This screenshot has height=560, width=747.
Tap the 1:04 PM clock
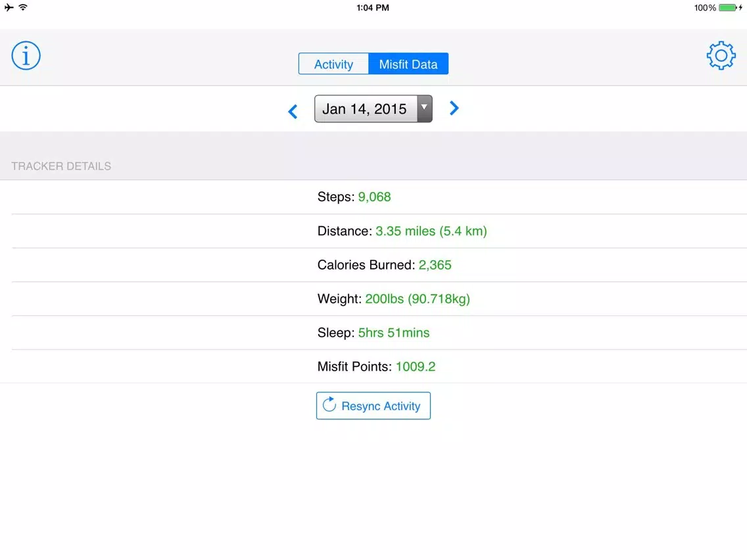click(373, 8)
